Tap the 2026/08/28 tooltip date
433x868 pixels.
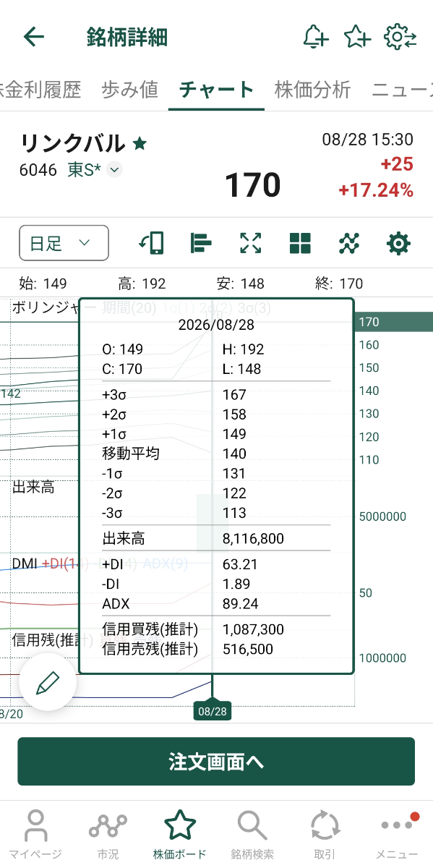[x=216, y=325]
